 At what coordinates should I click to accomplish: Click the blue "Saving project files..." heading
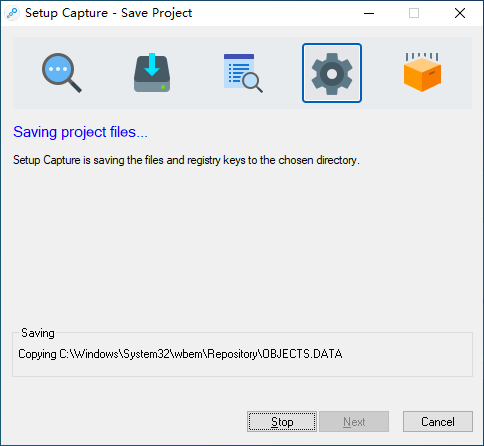tap(80, 132)
